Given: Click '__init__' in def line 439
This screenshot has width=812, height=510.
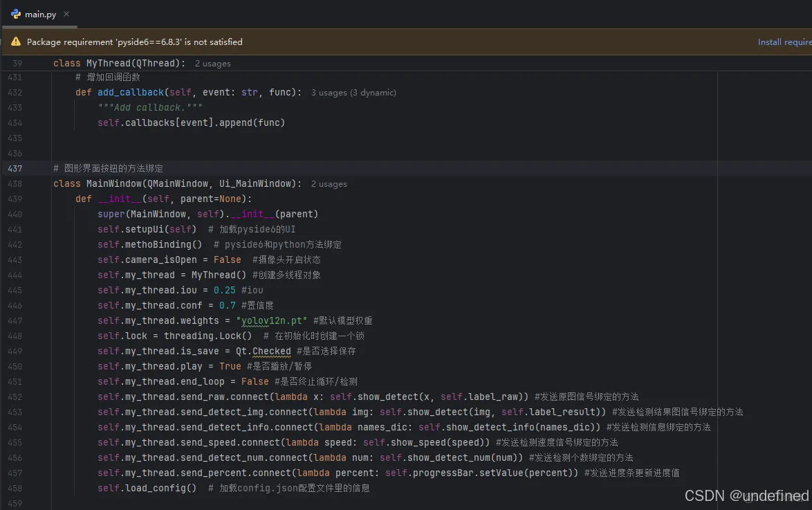Looking at the screenshot, I should pos(119,199).
